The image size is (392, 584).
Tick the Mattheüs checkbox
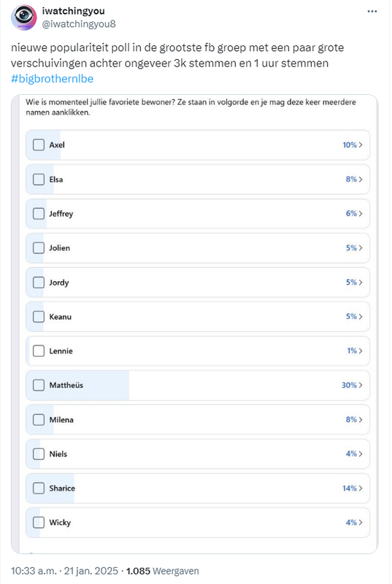point(39,385)
